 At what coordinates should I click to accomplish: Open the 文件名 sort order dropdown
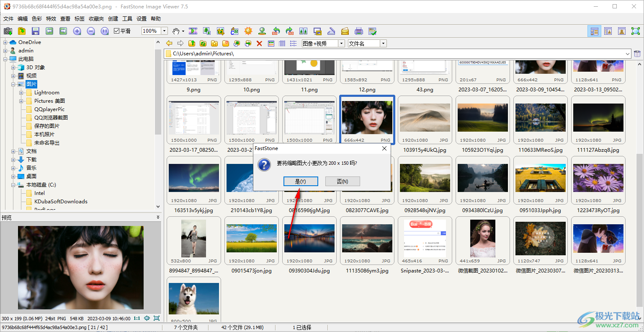(x=383, y=44)
